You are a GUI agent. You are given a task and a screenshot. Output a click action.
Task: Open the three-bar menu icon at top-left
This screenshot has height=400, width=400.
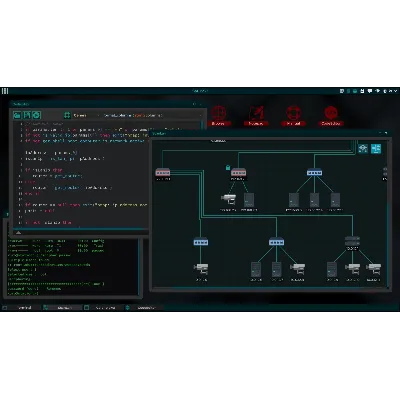(x=5, y=91)
